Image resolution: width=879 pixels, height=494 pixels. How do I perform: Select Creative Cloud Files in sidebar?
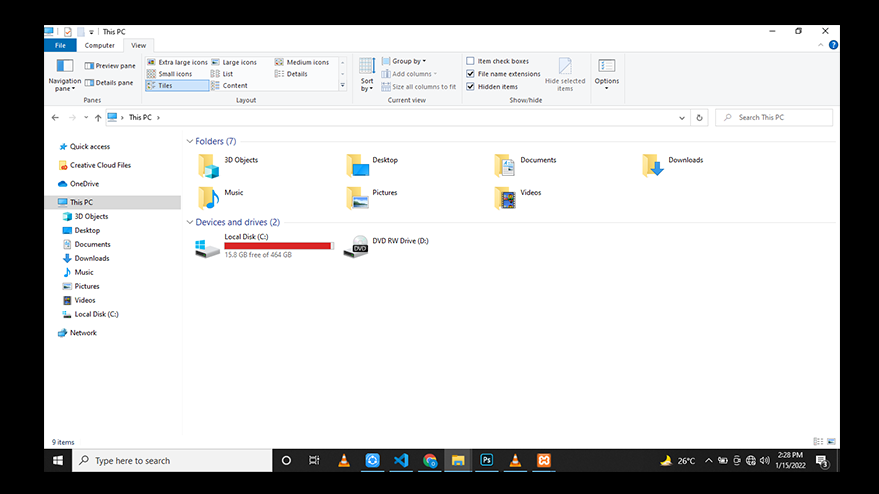point(95,165)
